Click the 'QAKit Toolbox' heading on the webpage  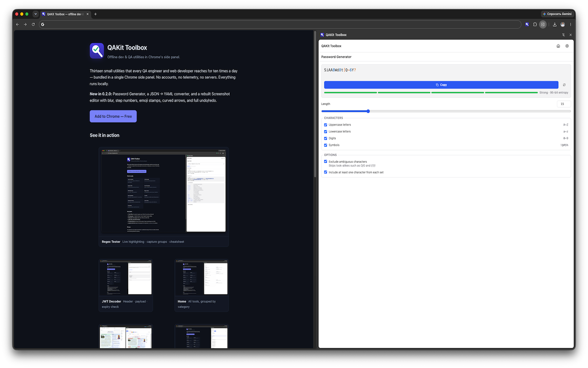[x=127, y=47]
